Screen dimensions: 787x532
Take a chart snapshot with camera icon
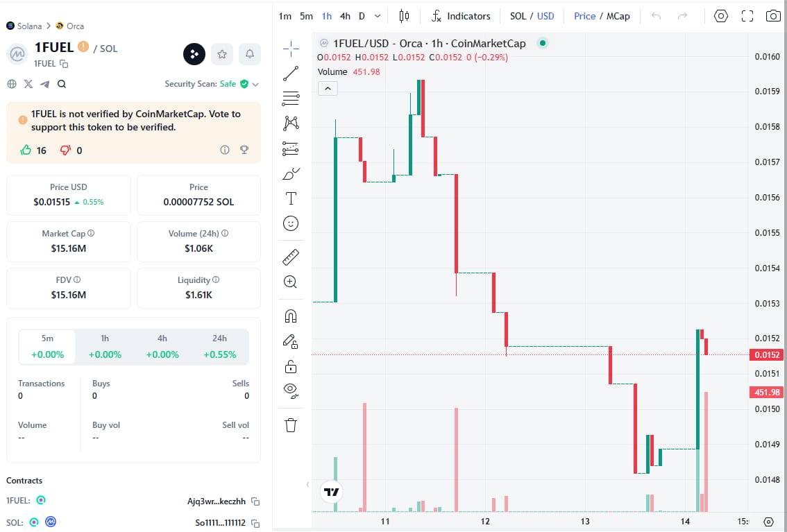773,16
